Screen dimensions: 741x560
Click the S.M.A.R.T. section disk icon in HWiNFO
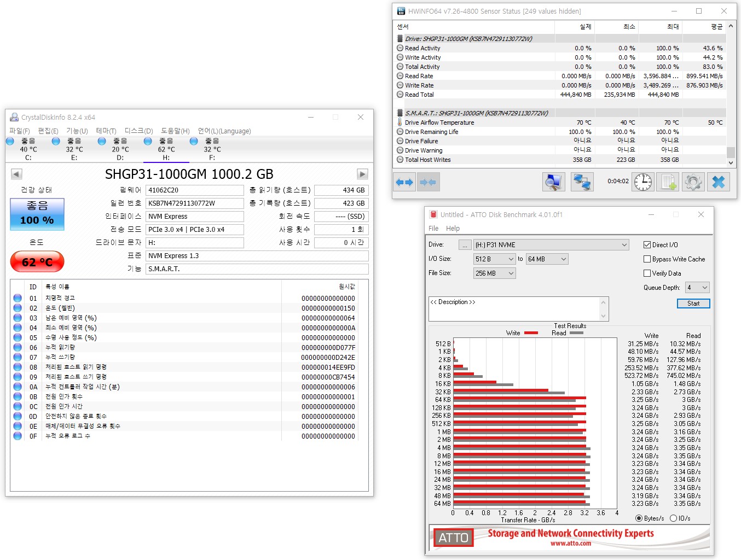pos(400,113)
